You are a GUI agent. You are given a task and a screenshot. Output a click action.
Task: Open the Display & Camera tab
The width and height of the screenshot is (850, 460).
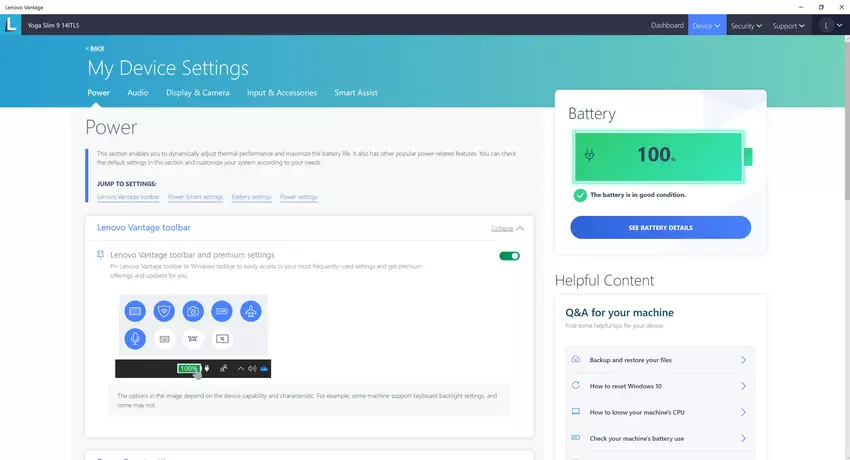tap(196, 93)
